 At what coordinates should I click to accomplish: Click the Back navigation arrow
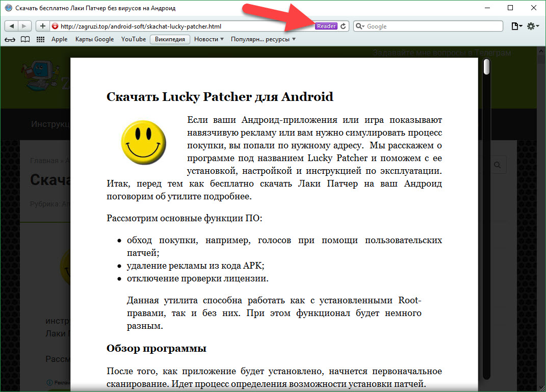coord(11,26)
